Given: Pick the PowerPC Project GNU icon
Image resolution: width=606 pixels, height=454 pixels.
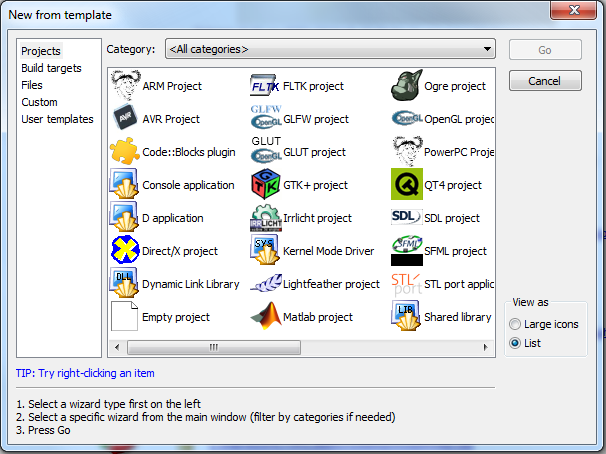Looking at the screenshot, I should tap(407, 151).
